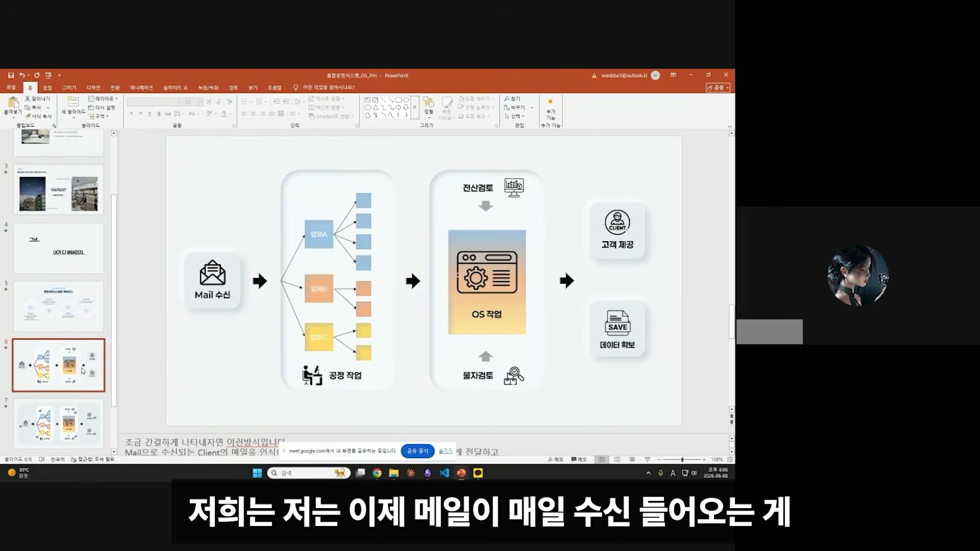The height and width of the screenshot is (551, 980).
Task: Toggle underline formatting
Action: 150,114
